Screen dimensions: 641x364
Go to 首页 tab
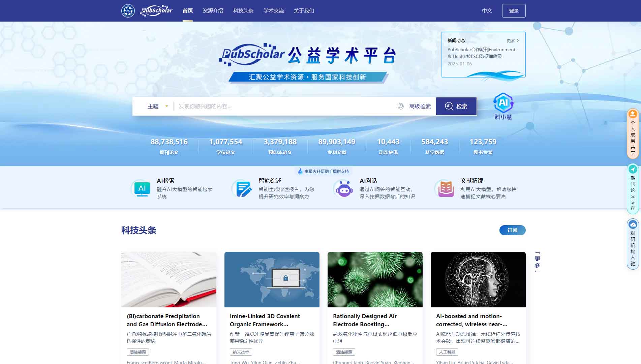(x=188, y=11)
